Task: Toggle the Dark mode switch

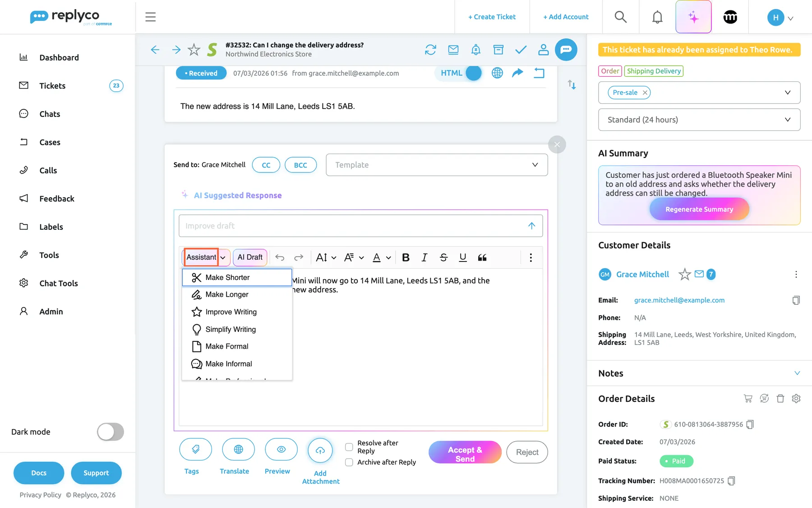Action: (111, 432)
